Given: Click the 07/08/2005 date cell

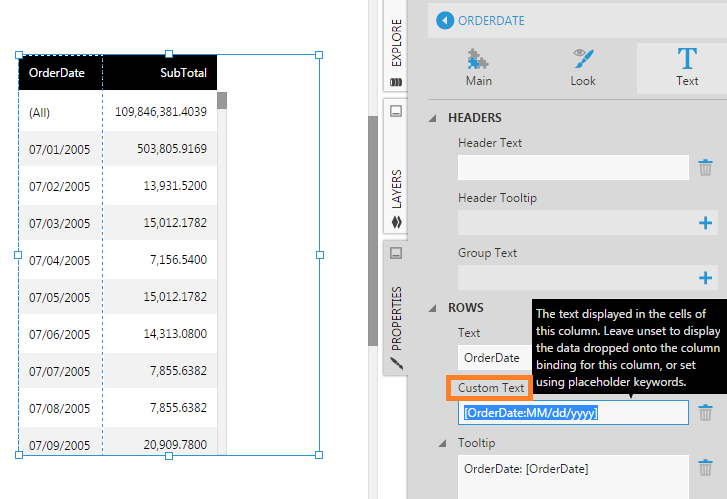Looking at the screenshot, I should point(60,409).
